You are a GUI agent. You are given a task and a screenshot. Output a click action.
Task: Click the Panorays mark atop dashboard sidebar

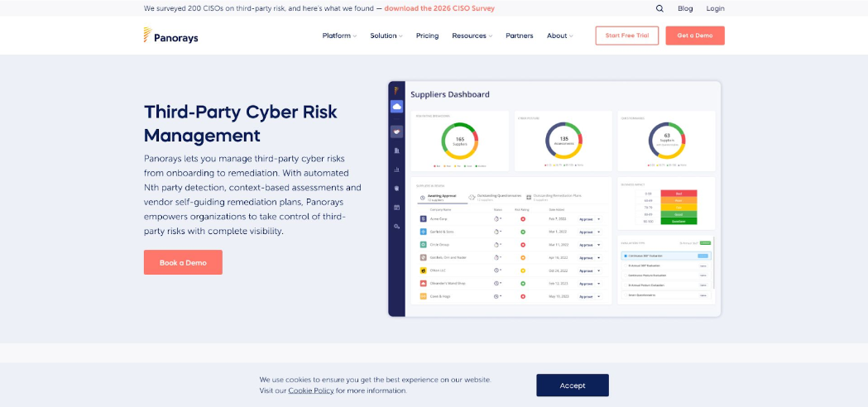pyautogui.click(x=396, y=90)
